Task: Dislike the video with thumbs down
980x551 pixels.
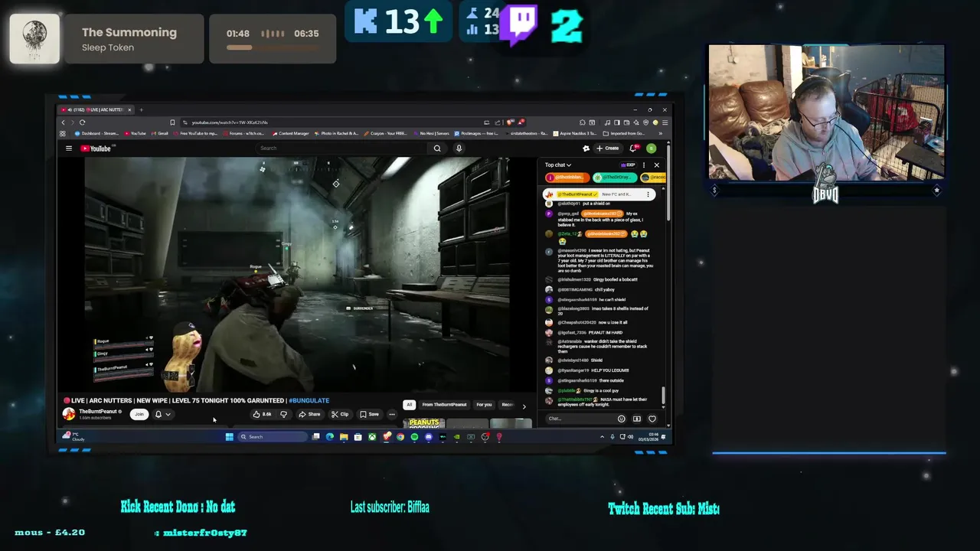Action: (283, 414)
